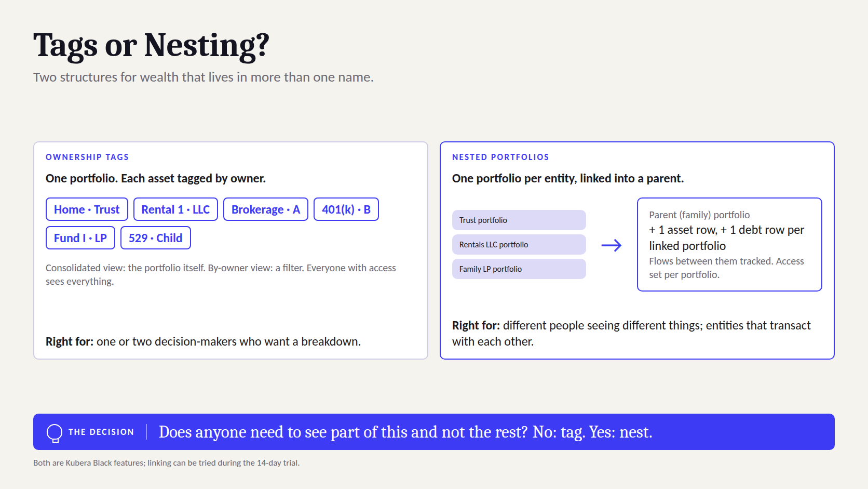868x489 pixels.
Task: Select the Fund I · LP tag
Action: pos(80,238)
